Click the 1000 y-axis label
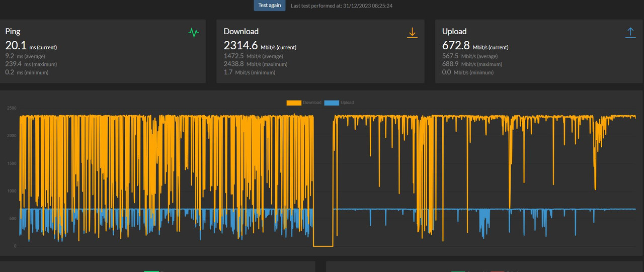Image resolution: width=644 pixels, height=272 pixels. pos(12,191)
